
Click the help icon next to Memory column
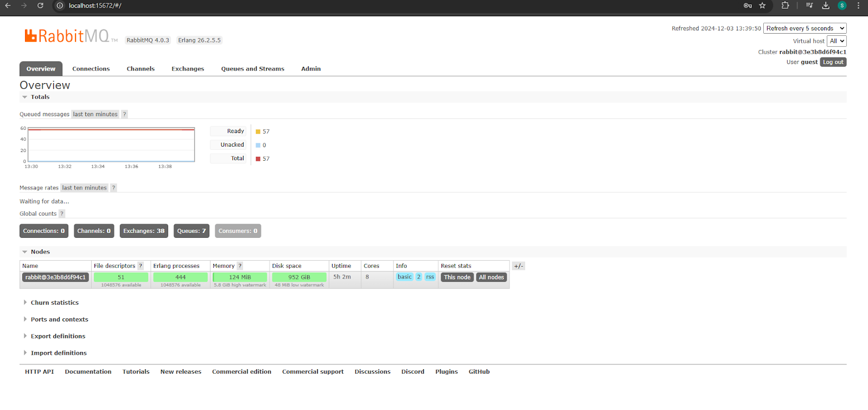click(x=240, y=266)
